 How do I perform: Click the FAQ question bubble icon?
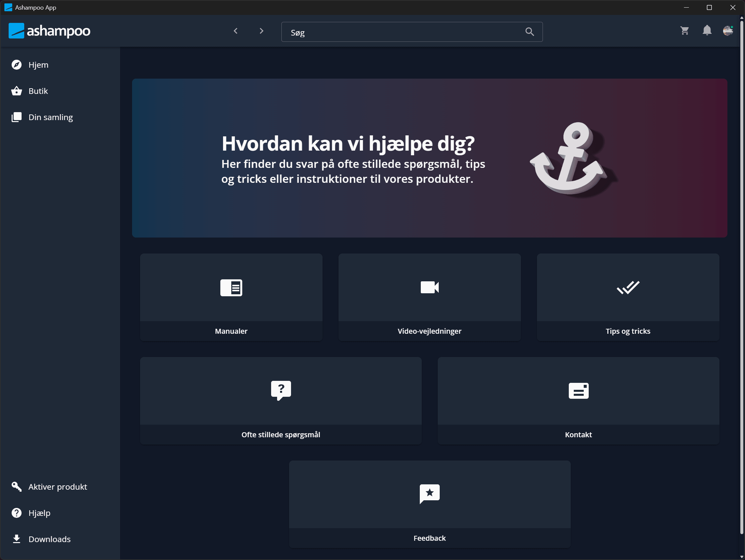281,390
